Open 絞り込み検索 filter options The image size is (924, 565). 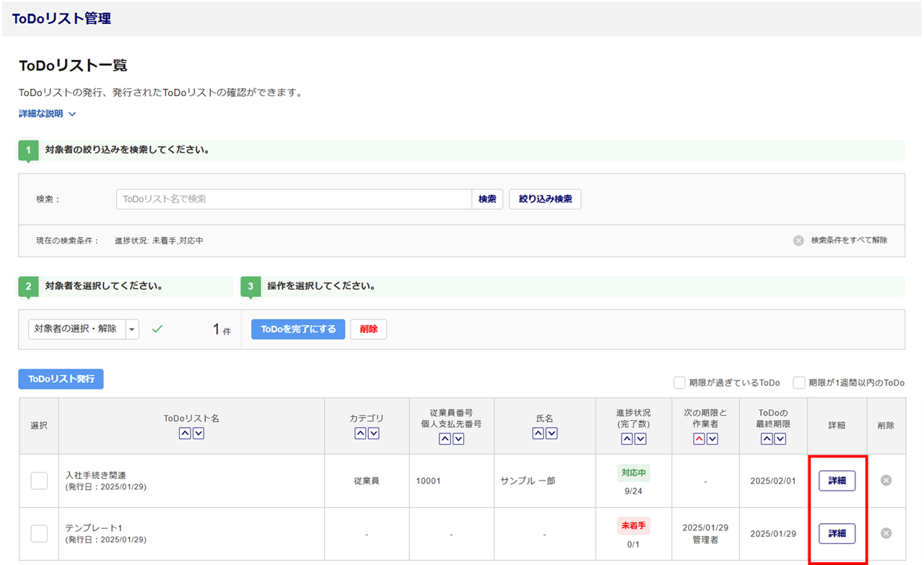pos(545,199)
